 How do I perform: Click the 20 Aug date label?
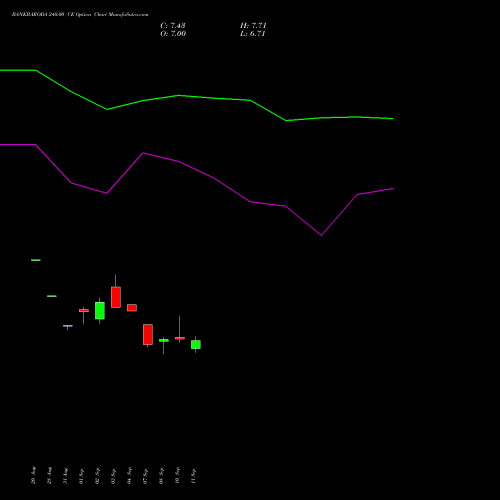point(33,475)
